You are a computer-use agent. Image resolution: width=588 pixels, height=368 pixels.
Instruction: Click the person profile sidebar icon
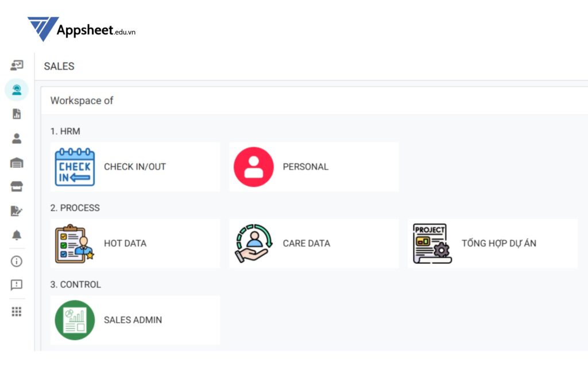pos(17,138)
